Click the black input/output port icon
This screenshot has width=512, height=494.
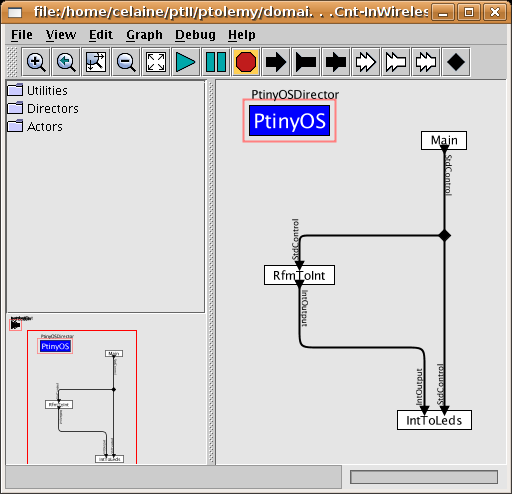[336, 62]
